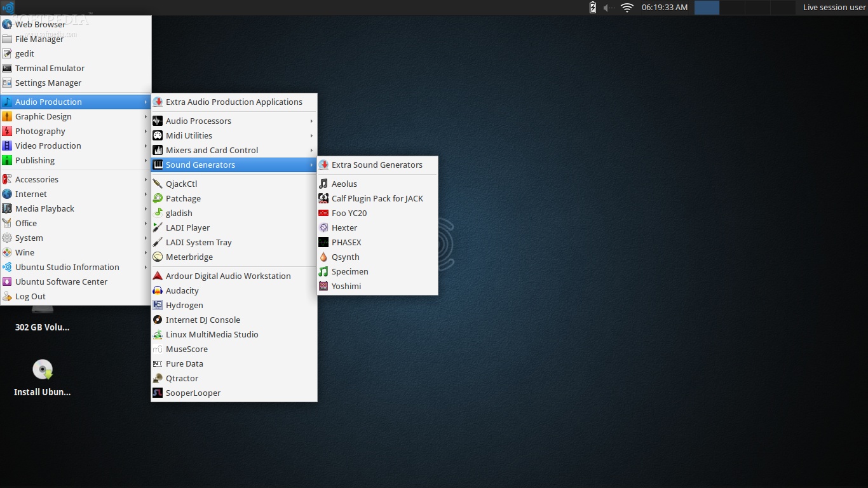
Task: Click the Internet DJ Console icon
Action: click(158, 320)
